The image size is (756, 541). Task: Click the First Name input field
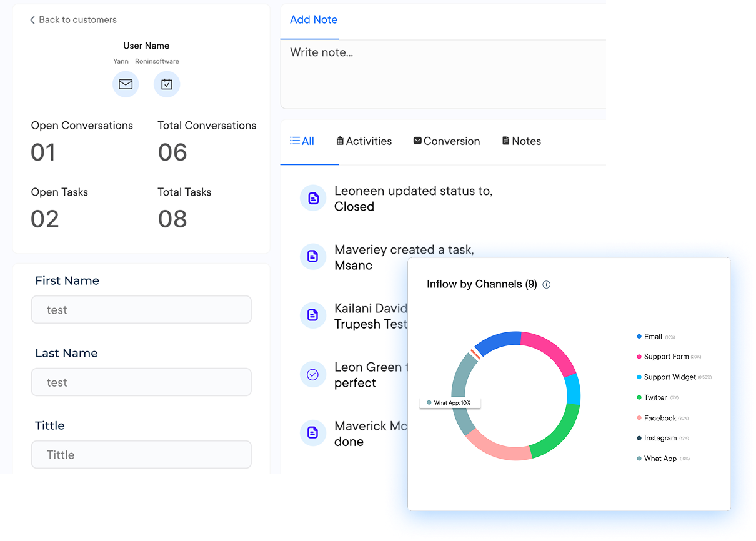(141, 309)
